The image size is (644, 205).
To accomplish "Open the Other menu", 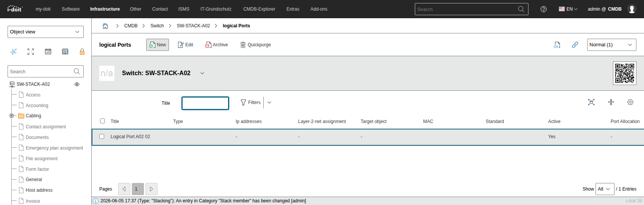I will tap(136, 9).
